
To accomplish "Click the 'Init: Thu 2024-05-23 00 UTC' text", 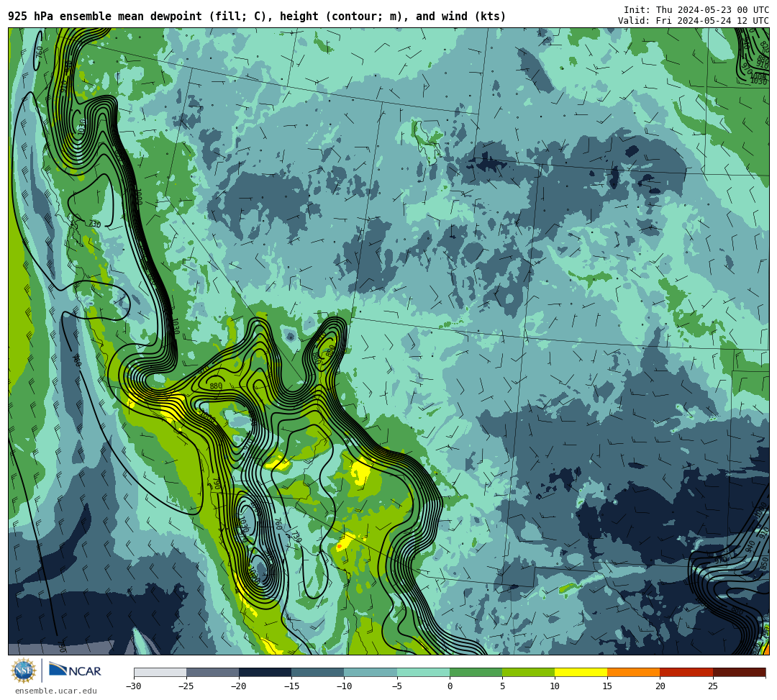I will [696, 10].
